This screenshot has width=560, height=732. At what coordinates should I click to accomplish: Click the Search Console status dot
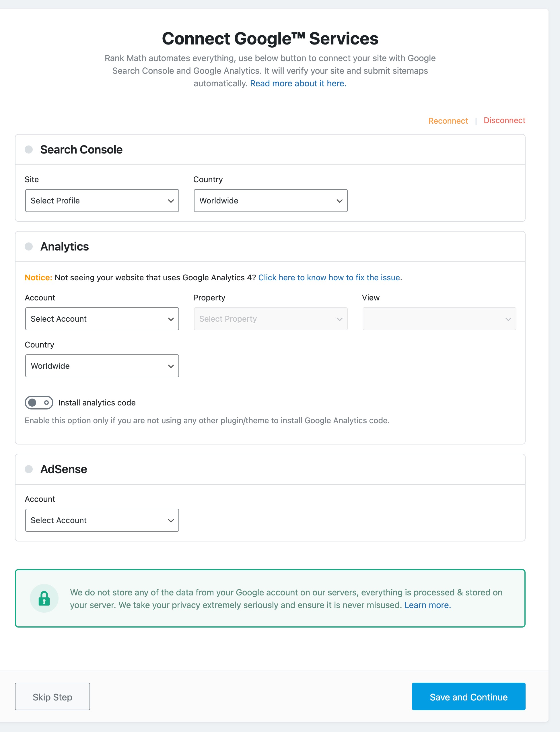pos(29,149)
